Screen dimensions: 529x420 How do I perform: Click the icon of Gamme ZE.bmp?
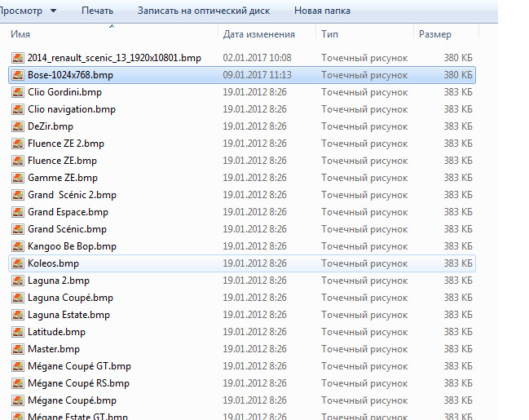click(x=18, y=178)
